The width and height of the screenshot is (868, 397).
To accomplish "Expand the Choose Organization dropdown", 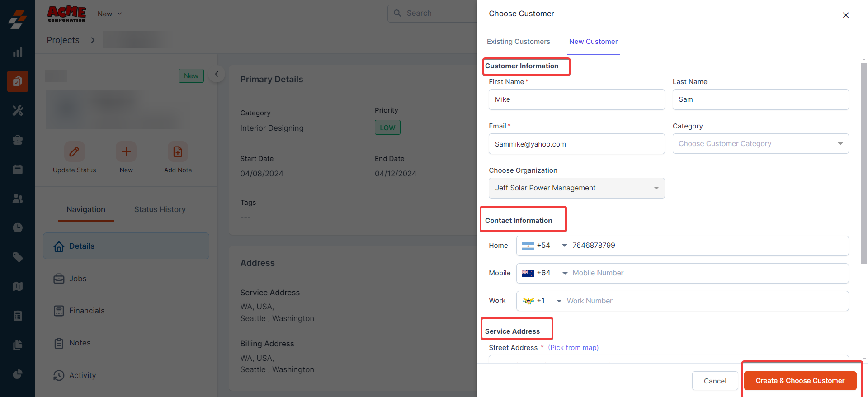I will [576, 188].
